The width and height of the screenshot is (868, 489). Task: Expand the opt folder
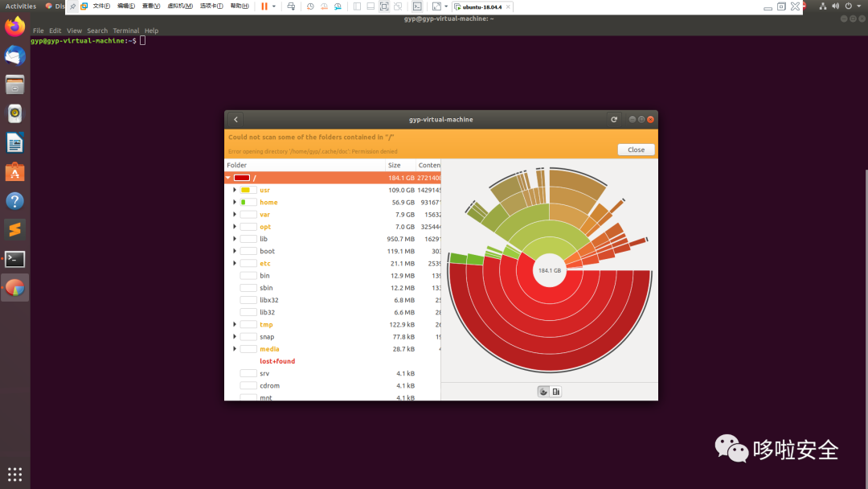(235, 227)
